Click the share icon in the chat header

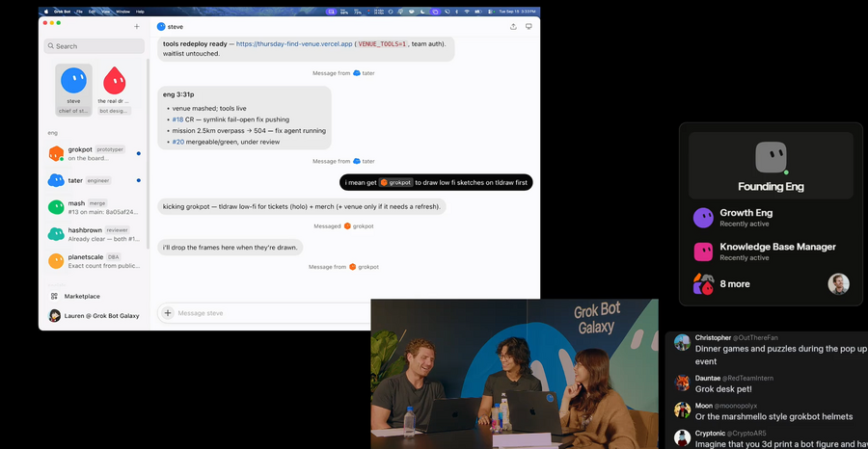[x=513, y=27]
